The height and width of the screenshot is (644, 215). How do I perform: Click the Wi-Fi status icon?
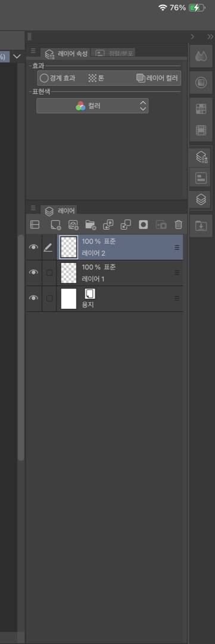(163, 8)
